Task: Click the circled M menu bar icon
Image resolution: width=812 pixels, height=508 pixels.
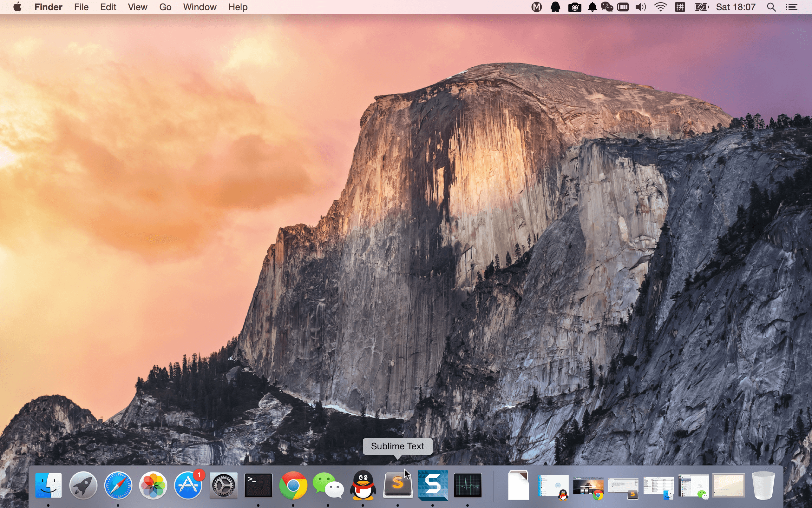Action: (537, 7)
